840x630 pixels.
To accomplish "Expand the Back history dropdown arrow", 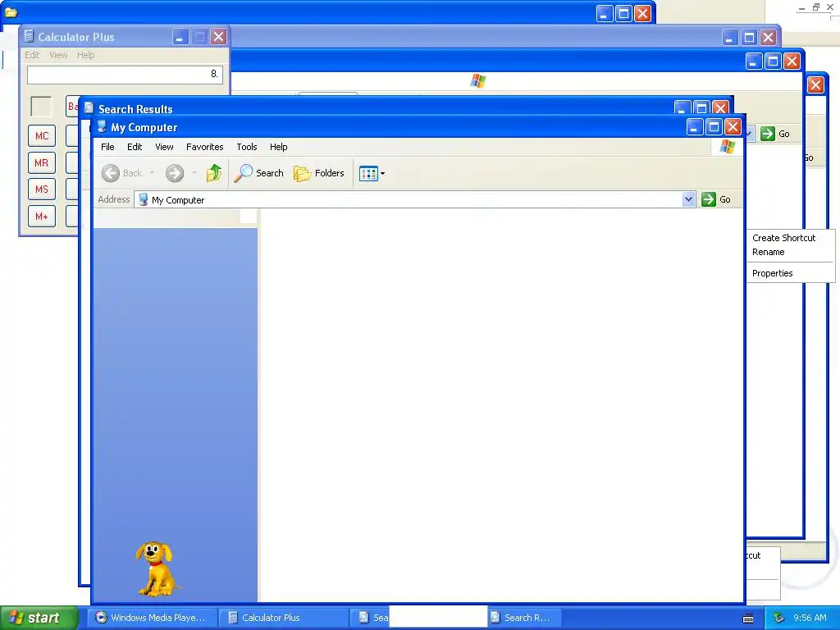I will click(152, 173).
